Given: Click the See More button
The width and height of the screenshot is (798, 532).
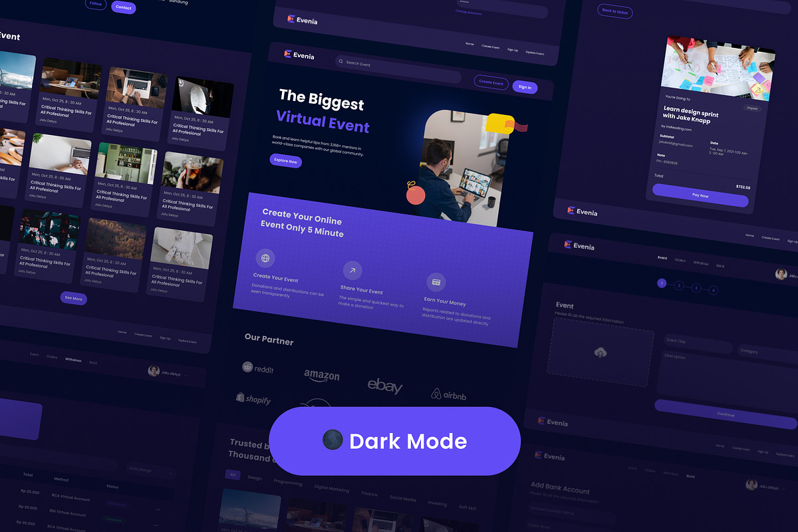Looking at the screenshot, I should pos(73,299).
